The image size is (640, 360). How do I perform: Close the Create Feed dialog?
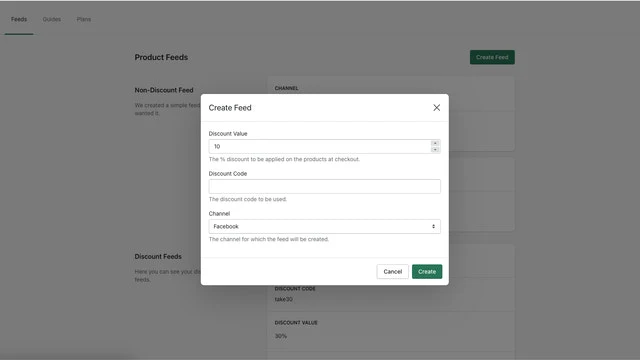coord(436,108)
